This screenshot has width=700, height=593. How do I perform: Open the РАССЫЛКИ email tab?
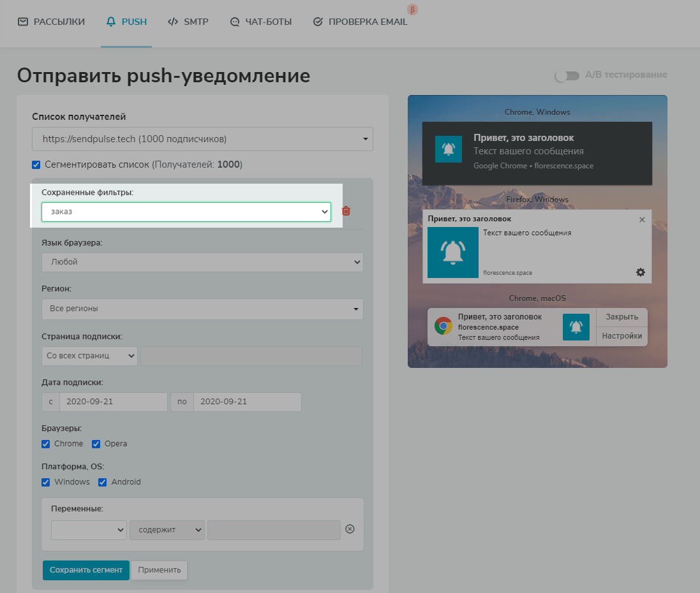point(51,22)
